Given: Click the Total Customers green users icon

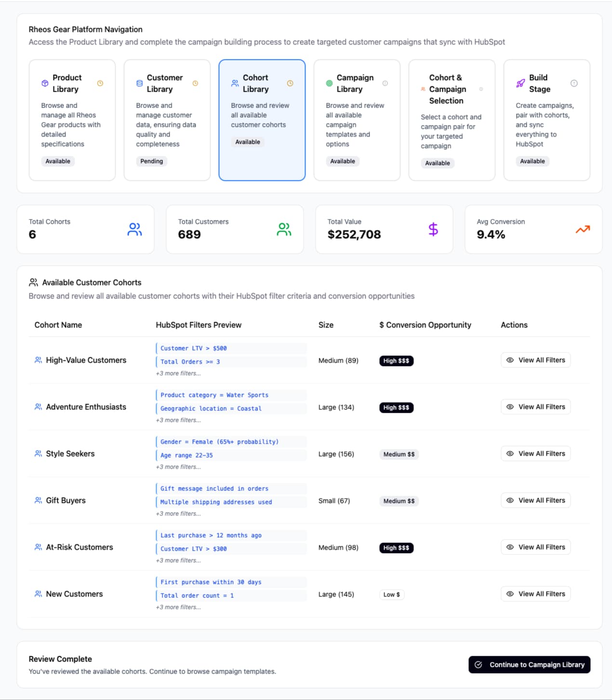Looking at the screenshot, I should [x=284, y=229].
